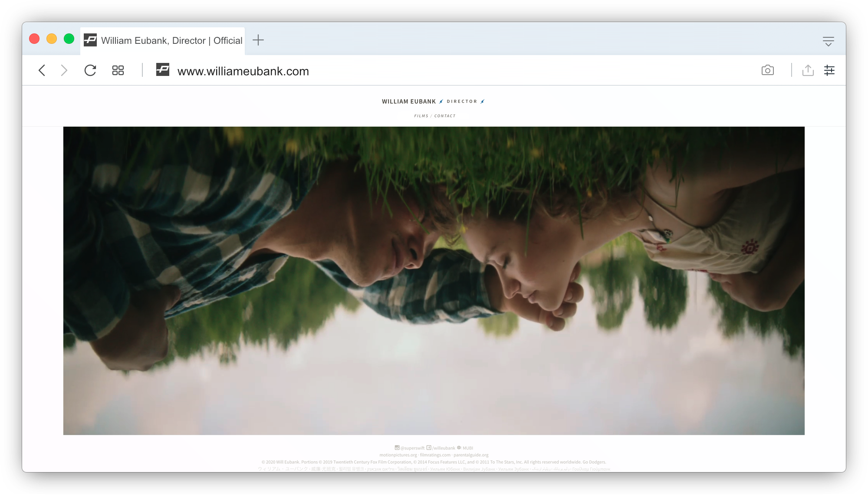Open a new tab with plus button
Image resolution: width=868 pixels, height=499 pixels.
[258, 40]
